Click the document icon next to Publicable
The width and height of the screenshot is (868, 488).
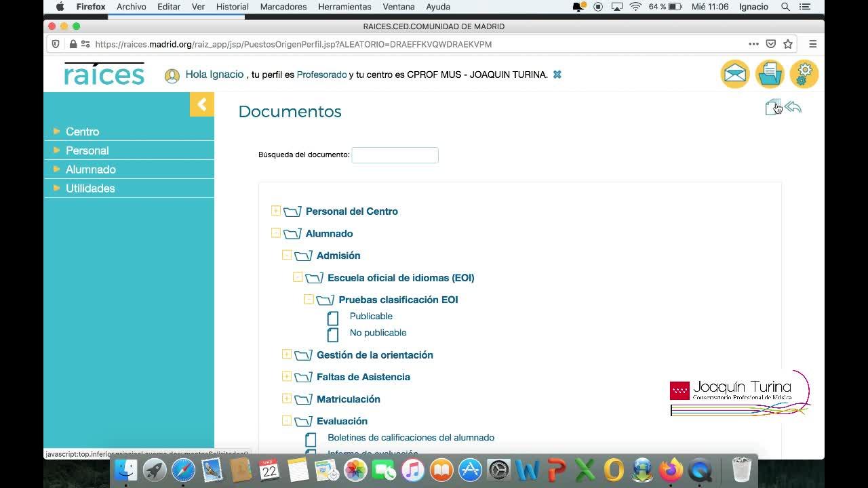[333, 318]
